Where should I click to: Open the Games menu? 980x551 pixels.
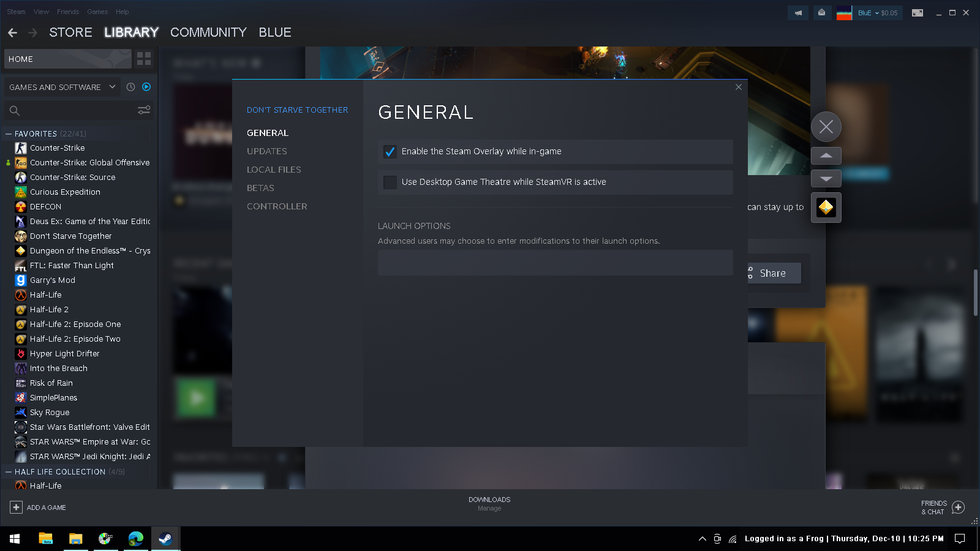click(97, 12)
